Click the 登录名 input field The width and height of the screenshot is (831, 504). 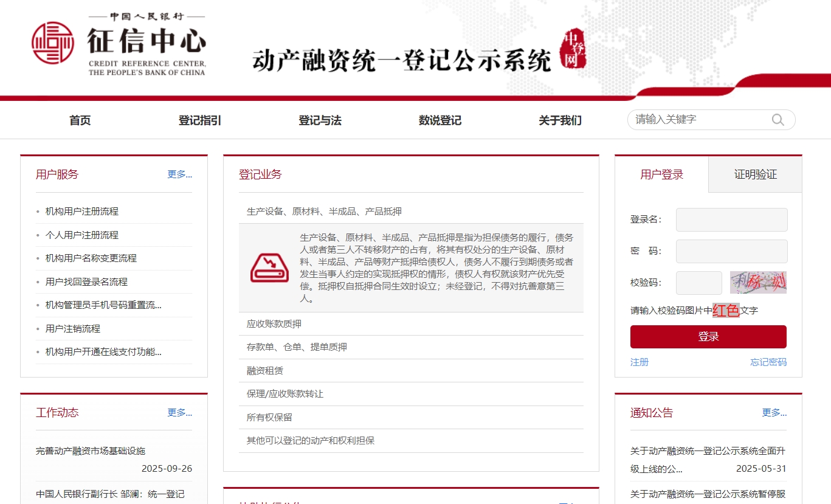coord(731,219)
